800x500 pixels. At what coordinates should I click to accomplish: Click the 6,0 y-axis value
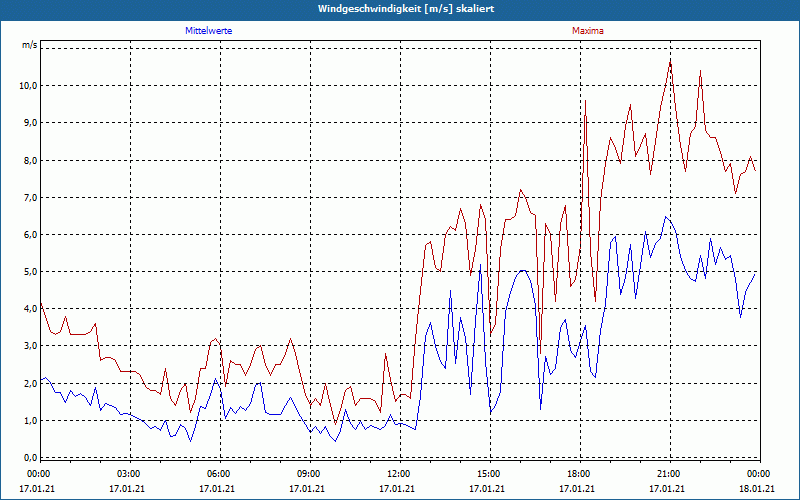tap(30, 235)
